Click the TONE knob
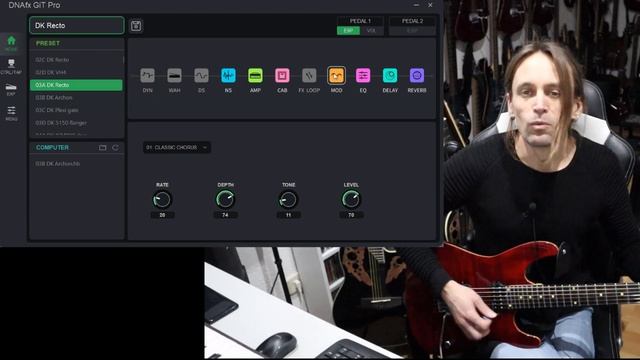This screenshot has width=640, height=360. point(288,200)
